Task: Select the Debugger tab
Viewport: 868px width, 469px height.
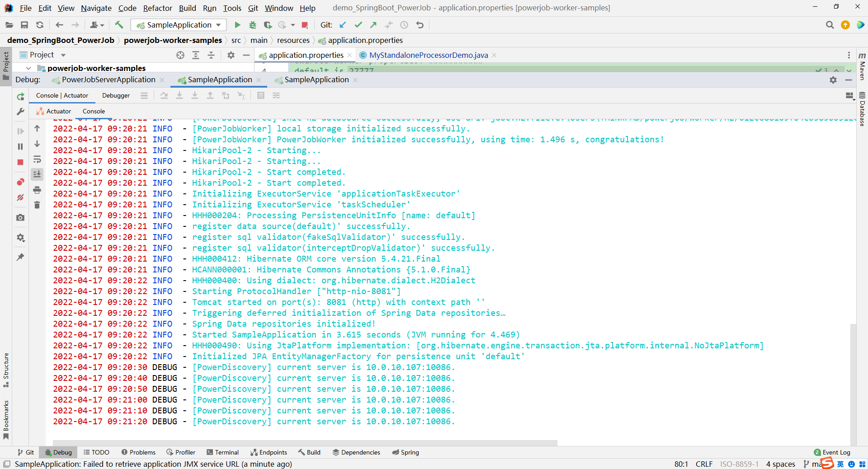Action: tap(116, 95)
